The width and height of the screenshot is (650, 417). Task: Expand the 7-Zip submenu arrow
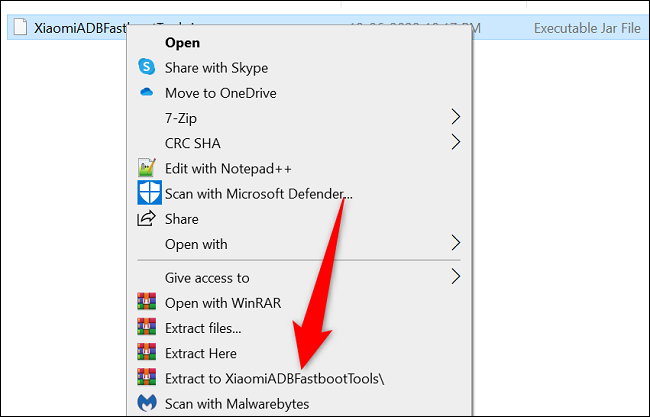click(x=456, y=118)
